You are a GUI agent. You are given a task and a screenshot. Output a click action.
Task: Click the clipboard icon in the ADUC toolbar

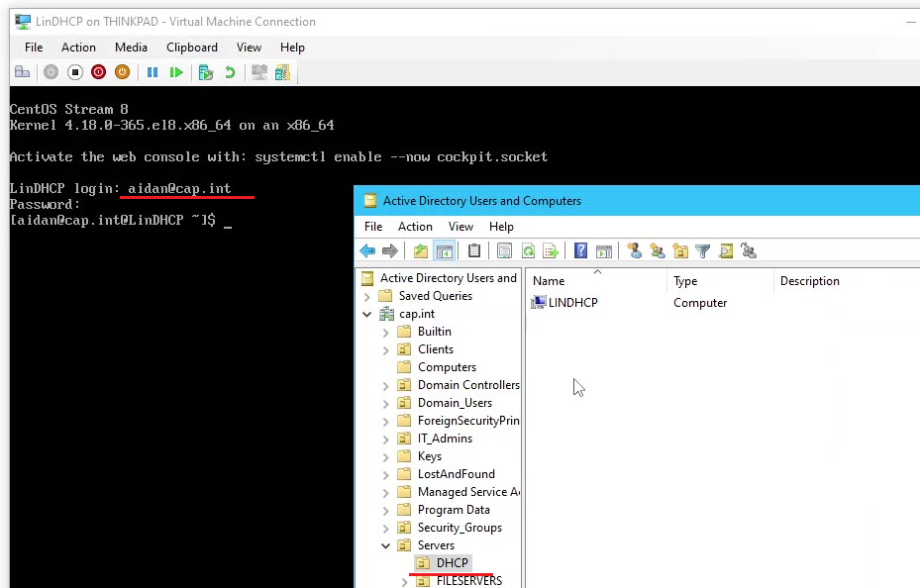[474, 250]
